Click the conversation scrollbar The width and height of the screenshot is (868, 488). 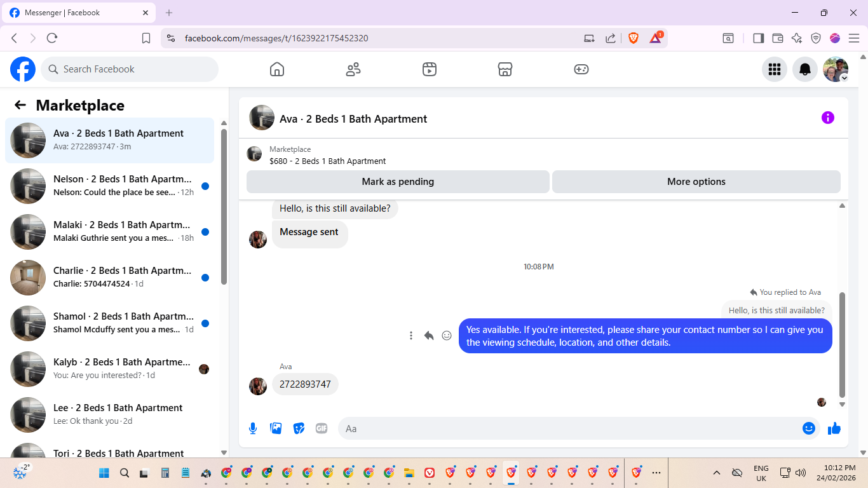coord(843,344)
